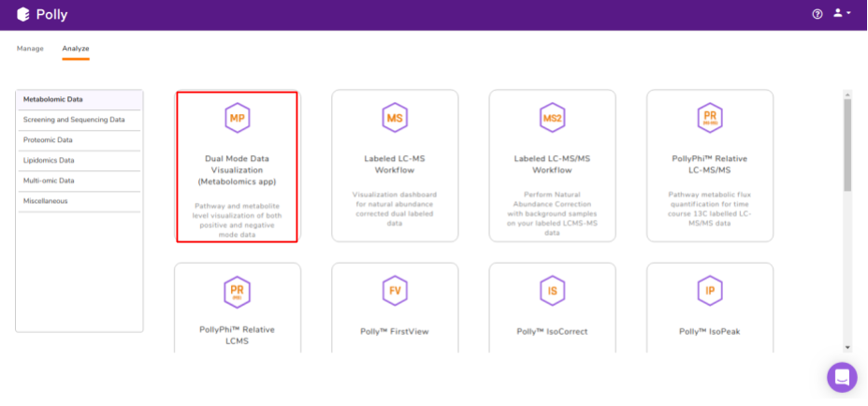The height and width of the screenshot is (406, 868).
Task: Click the Polly brand name text
Action: point(52,15)
